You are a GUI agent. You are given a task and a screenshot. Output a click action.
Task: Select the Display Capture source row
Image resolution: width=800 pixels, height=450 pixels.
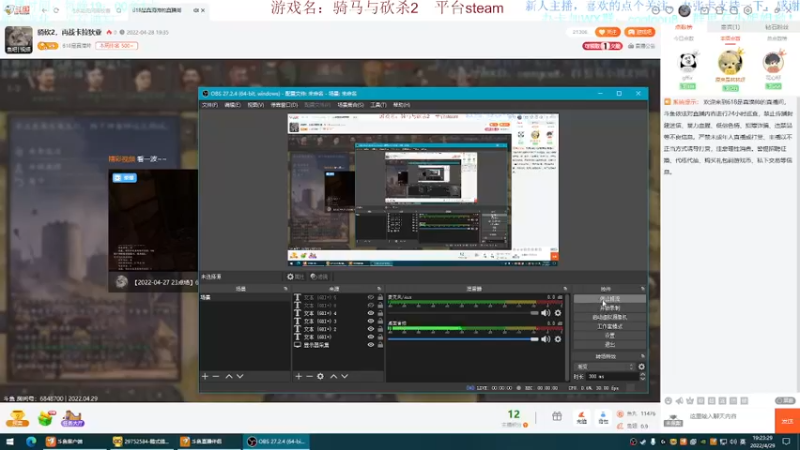click(x=337, y=345)
